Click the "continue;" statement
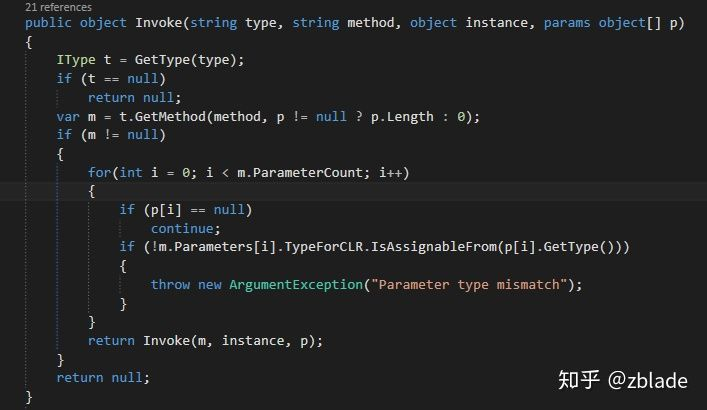The width and height of the screenshot is (707, 410). coord(185,229)
